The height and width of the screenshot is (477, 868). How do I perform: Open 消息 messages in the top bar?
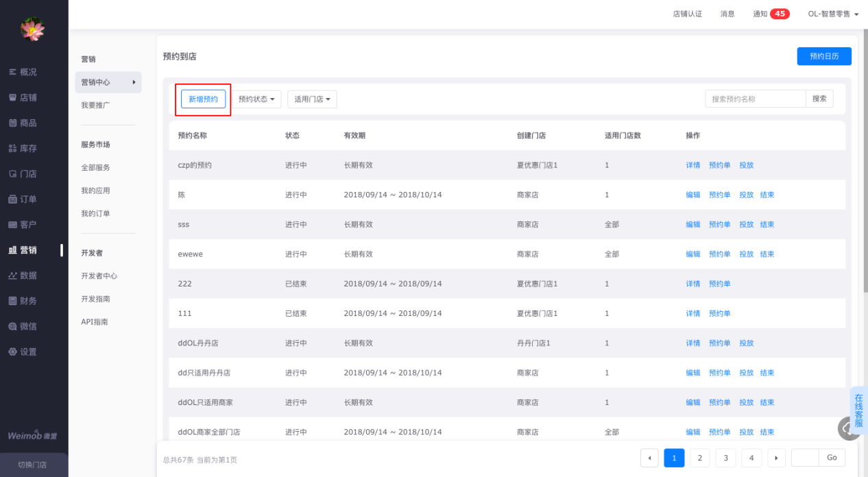[x=727, y=14]
